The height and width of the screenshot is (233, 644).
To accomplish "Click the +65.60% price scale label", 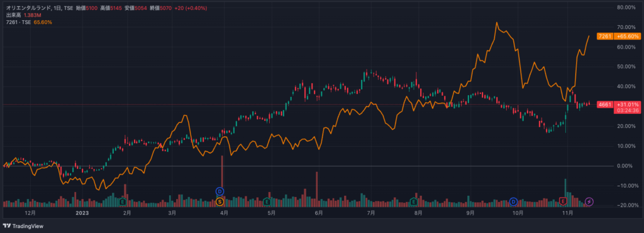I will point(627,36).
